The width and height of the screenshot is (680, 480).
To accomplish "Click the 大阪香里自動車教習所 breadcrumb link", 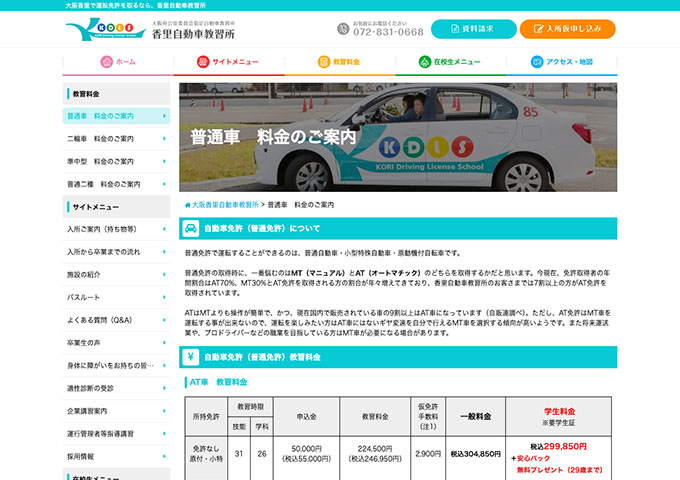I will (x=225, y=205).
